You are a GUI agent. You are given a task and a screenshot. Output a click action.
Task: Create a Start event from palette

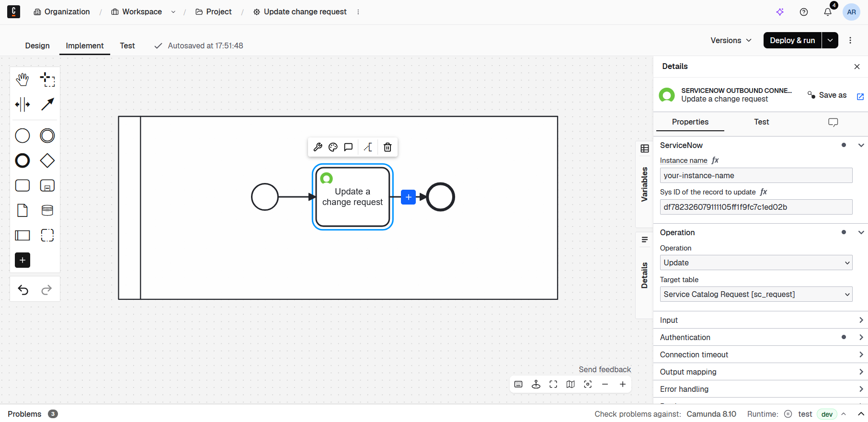23,136
